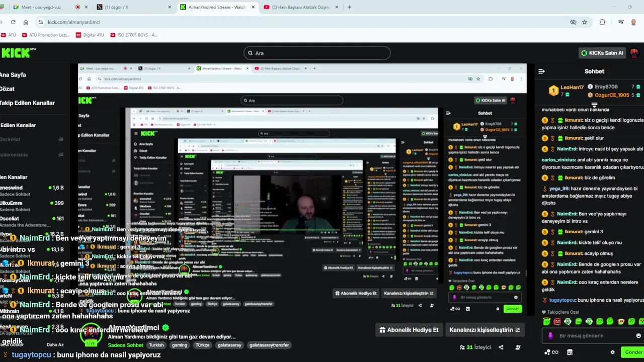This screenshot has height=362, width=644.
Task: Open Digital ATU bookmark
Action: pos(90,35)
